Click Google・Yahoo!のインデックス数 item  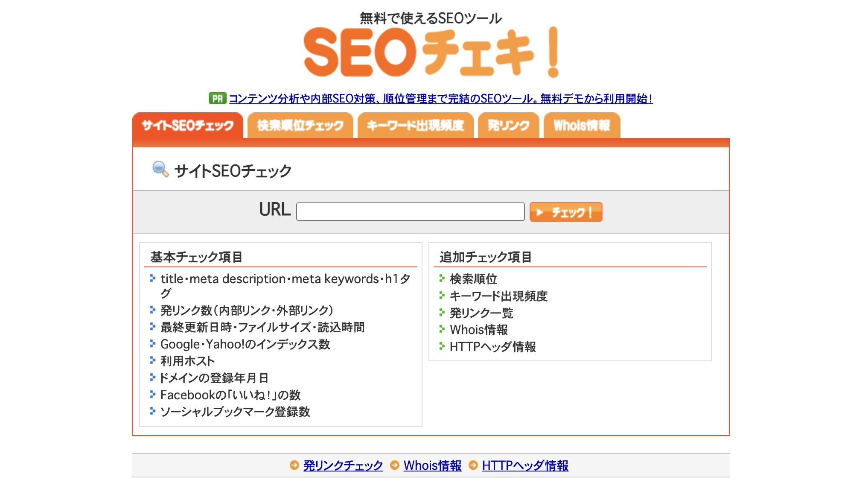point(245,344)
